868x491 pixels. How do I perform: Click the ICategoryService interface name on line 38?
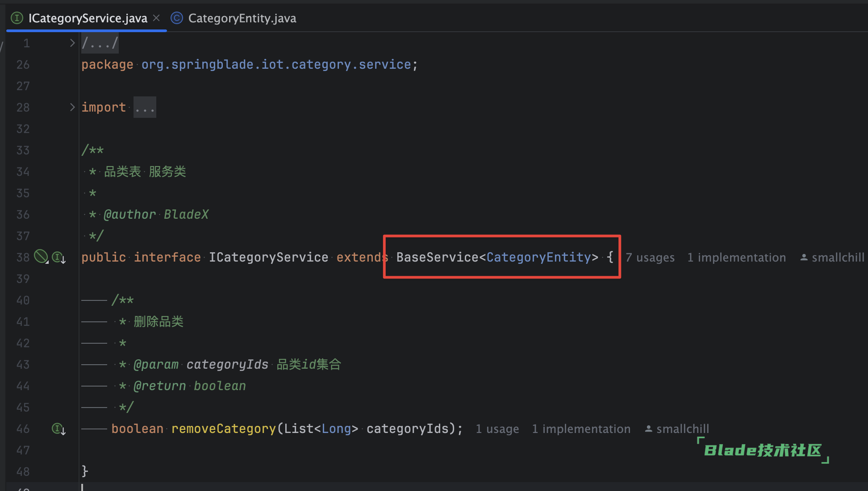pyautogui.click(x=269, y=258)
